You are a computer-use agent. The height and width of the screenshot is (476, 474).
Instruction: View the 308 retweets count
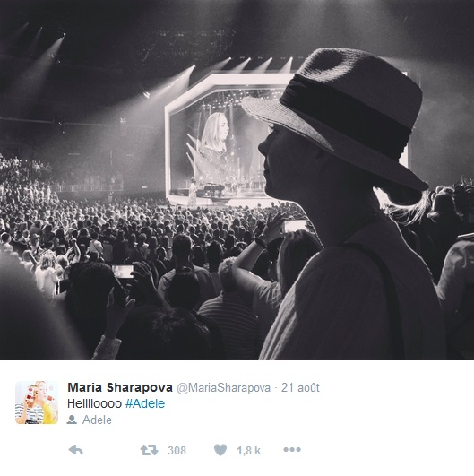coord(177,451)
